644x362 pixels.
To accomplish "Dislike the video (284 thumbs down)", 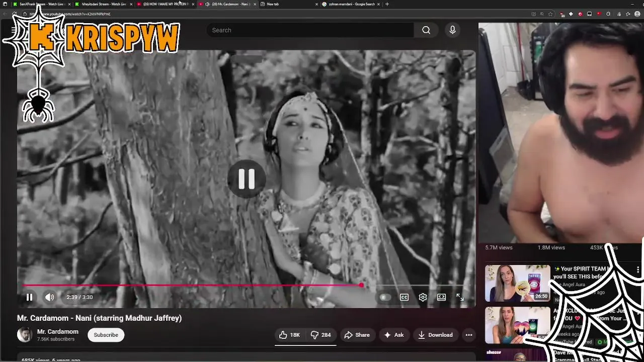I will coord(320,335).
